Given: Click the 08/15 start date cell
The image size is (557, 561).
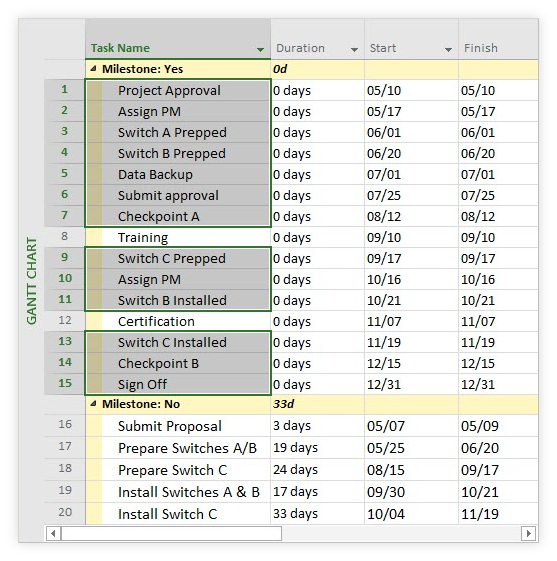Looking at the screenshot, I should [x=411, y=470].
